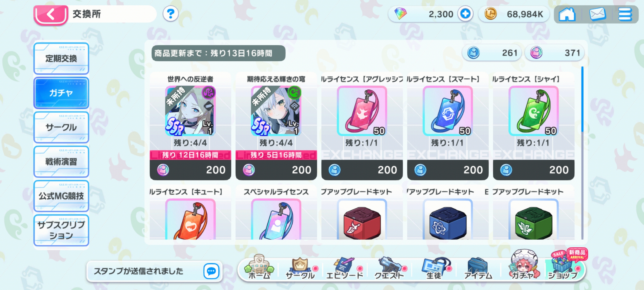Click the pink back arrow button
Viewport: 644px width, 290px height.
[51, 14]
